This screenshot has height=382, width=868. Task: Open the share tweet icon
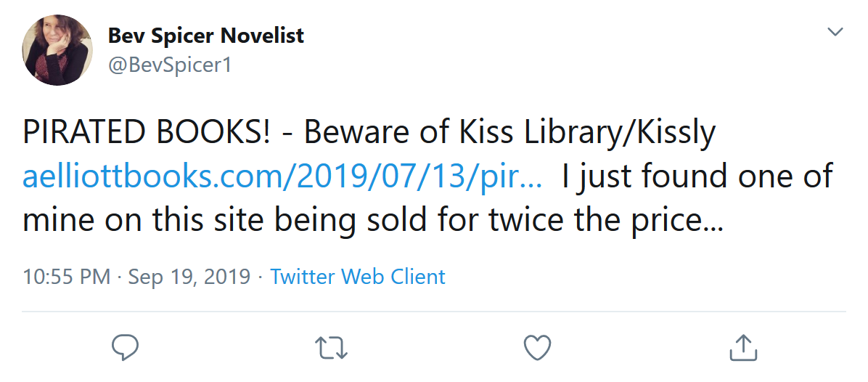742,348
